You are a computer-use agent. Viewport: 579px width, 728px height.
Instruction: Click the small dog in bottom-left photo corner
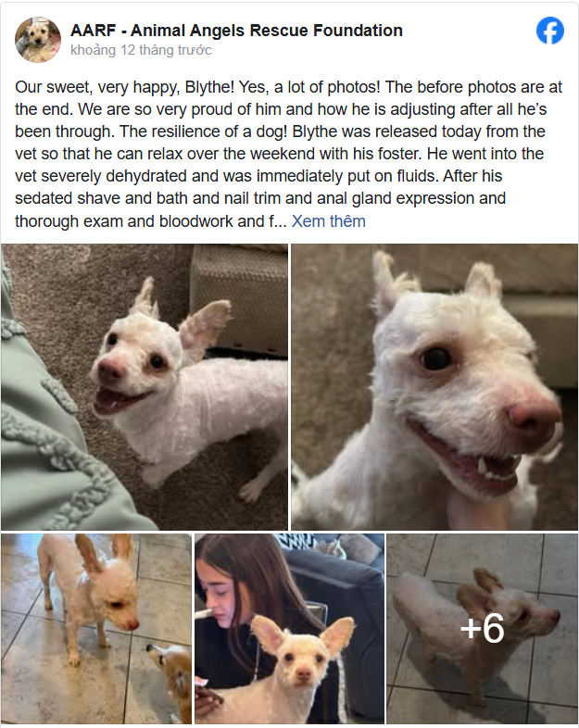(x=170, y=680)
